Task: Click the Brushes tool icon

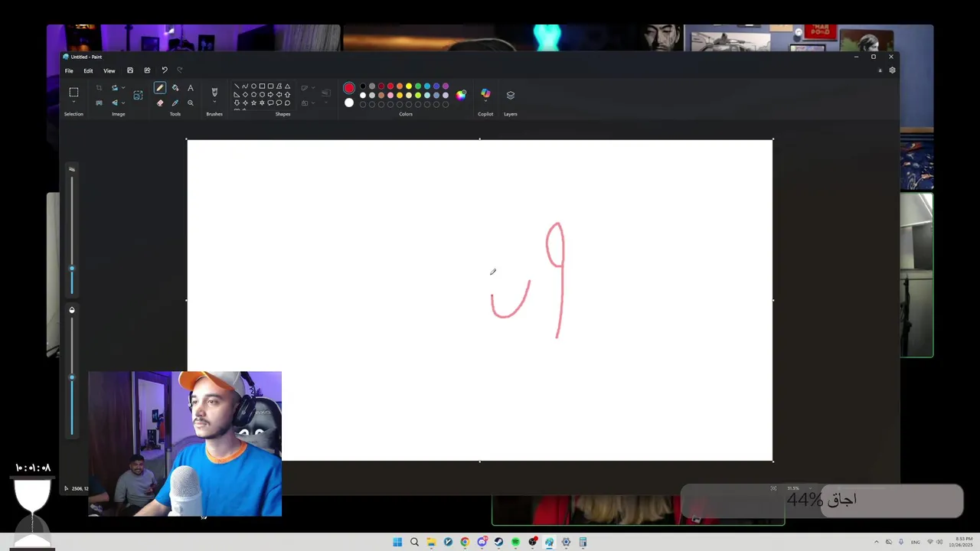Action: [x=214, y=92]
